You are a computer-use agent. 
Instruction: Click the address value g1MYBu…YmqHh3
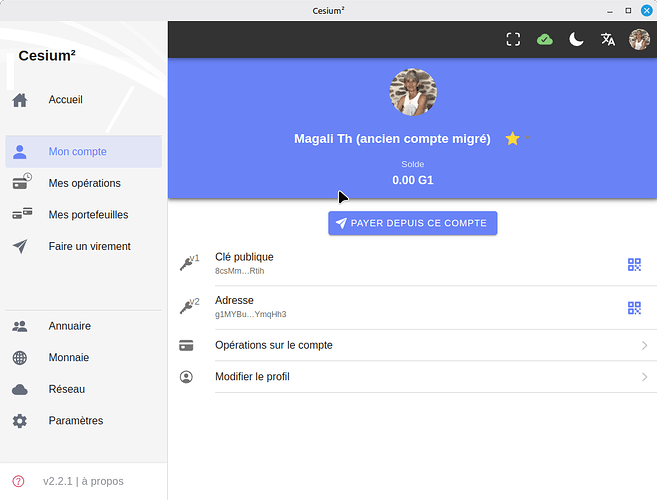251,314
